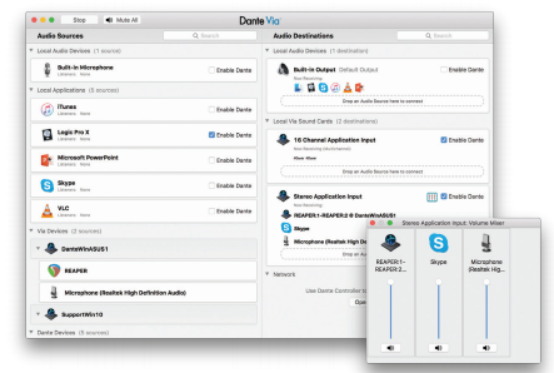Select the REAPER source row

148,271
